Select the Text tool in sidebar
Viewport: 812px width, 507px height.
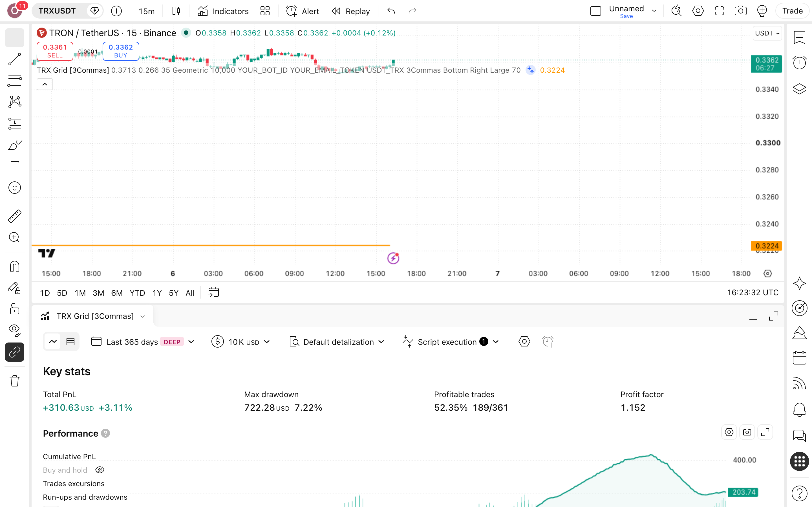[x=14, y=166]
